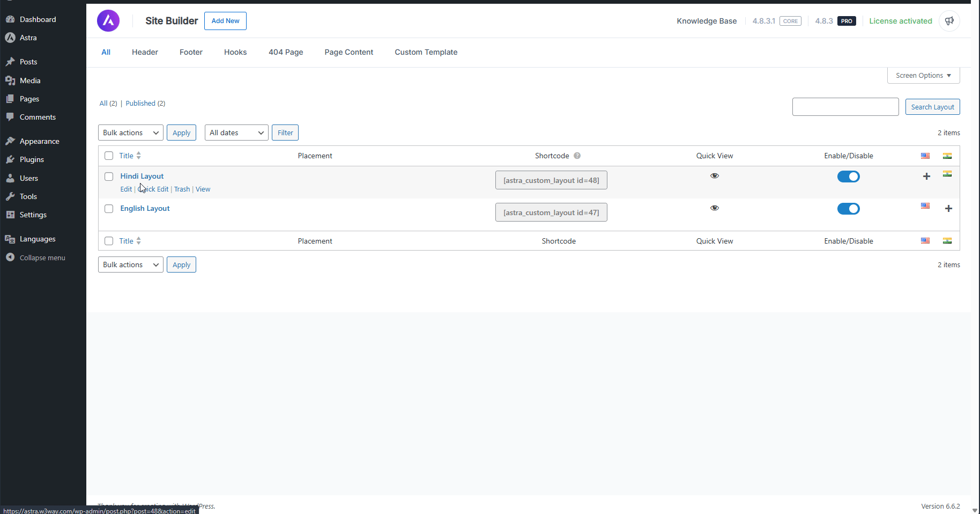Open bottom Bulk actions dropdown

[131, 265]
